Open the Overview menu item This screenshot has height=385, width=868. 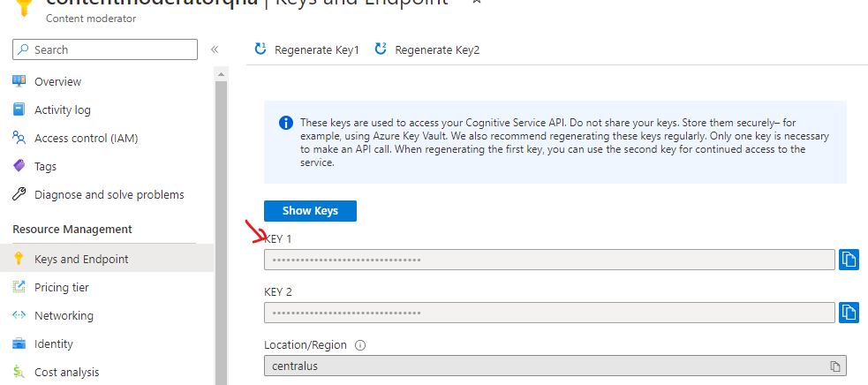point(57,81)
